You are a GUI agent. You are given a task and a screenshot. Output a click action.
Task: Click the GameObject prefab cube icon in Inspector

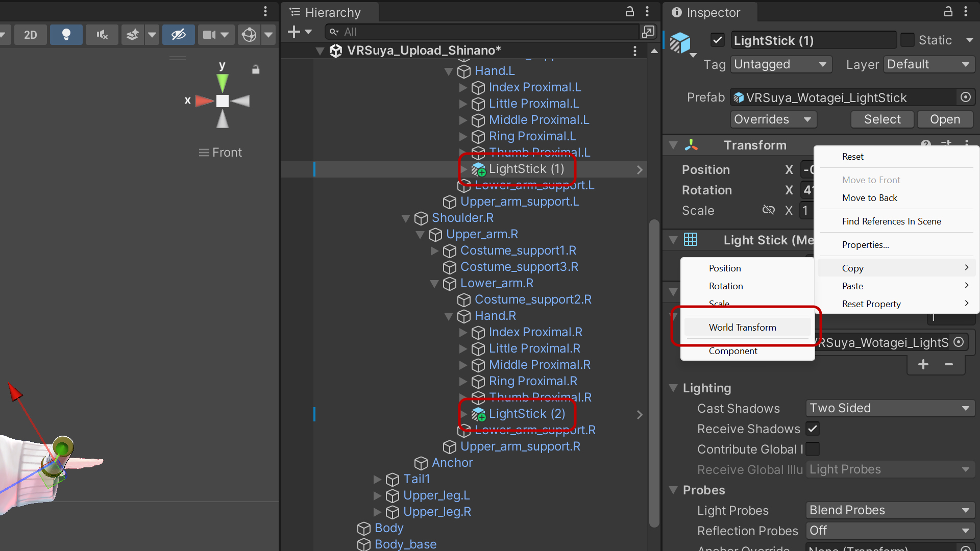pyautogui.click(x=681, y=42)
